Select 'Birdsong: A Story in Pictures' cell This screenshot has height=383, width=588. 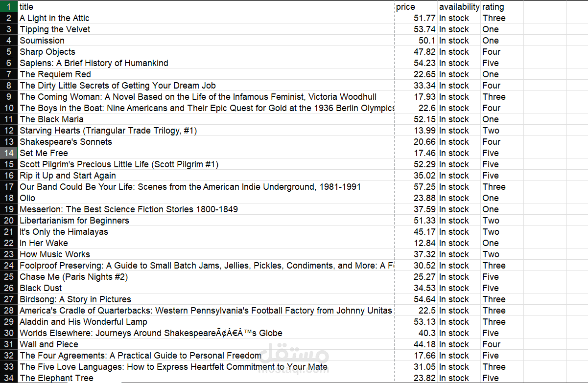[x=207, y=299]
